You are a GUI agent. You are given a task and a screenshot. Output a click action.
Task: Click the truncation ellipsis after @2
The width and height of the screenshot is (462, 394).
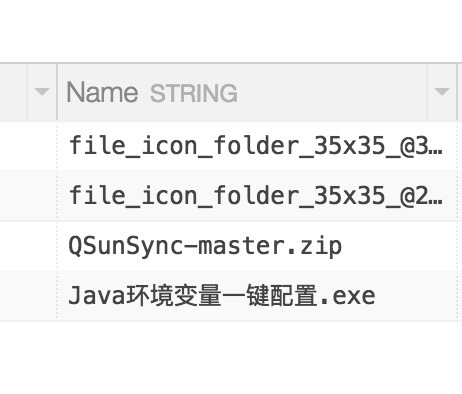(435, 200)
